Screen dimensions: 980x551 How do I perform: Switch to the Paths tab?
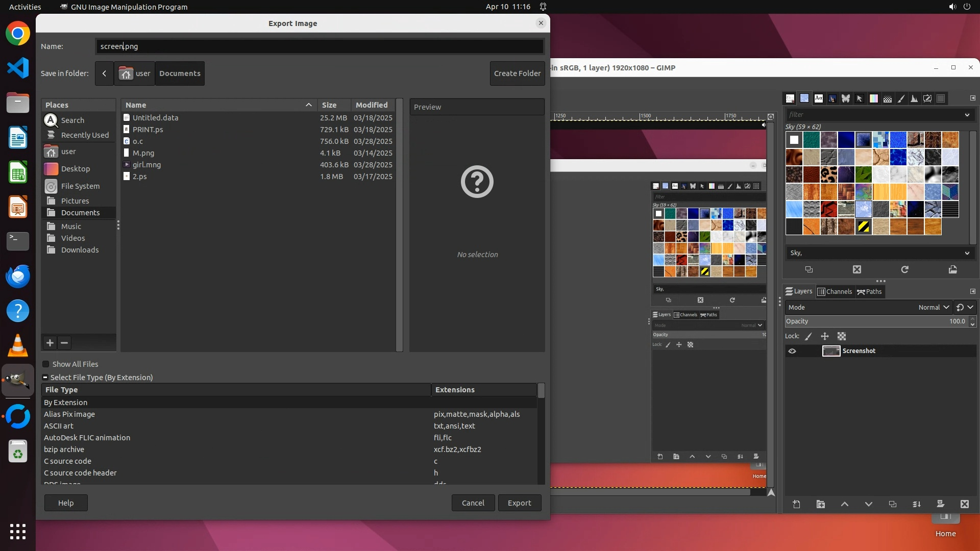(x=869, y=292)
